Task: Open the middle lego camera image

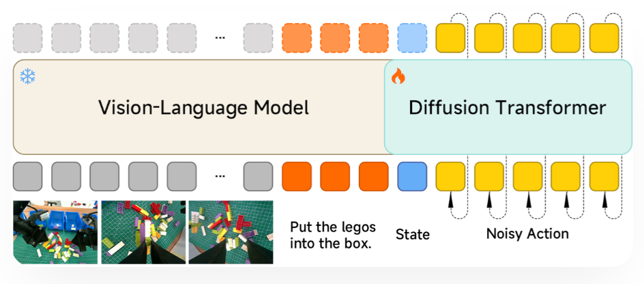Action: [143, 232]
